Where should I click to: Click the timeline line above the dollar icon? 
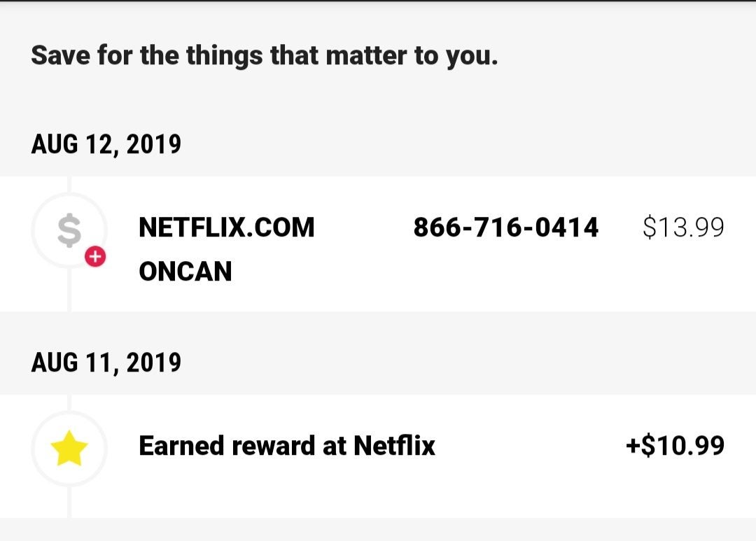coord(69,183)
